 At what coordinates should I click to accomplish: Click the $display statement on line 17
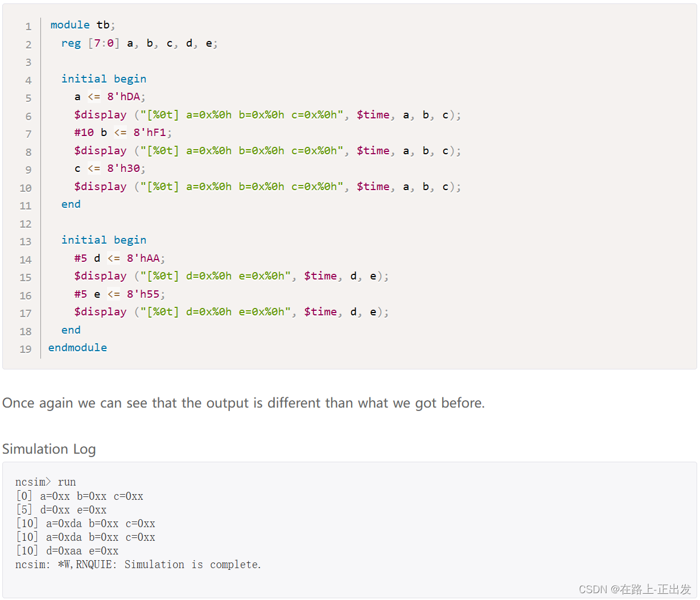click(x=232, y=312)
